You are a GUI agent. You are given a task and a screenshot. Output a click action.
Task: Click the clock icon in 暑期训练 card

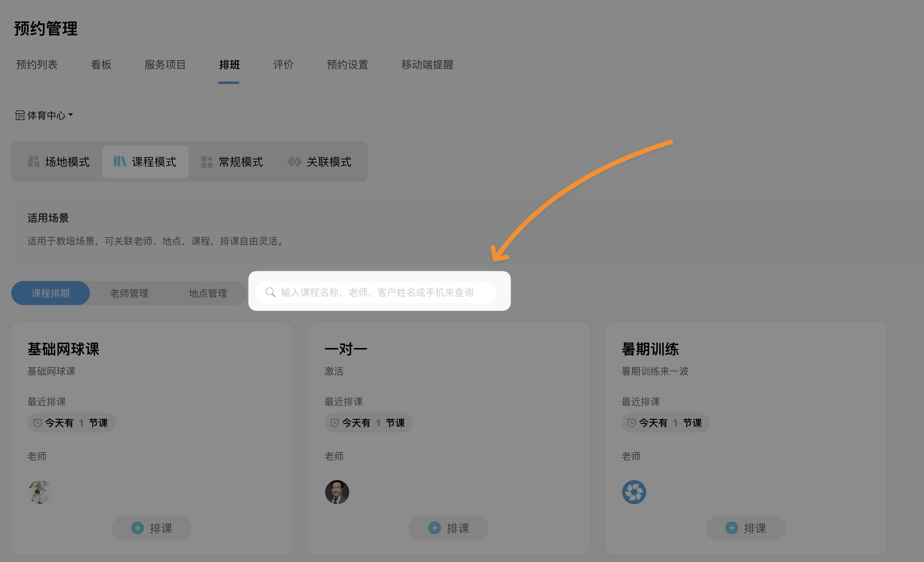point(631,423)
